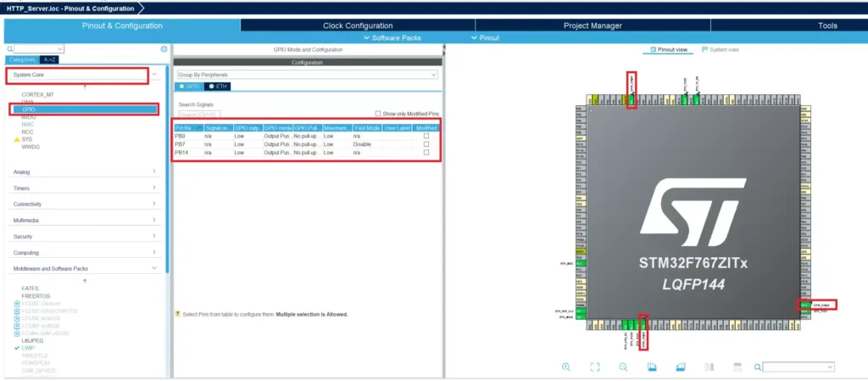Click the peripheral search magnifier icon
Screen dimensions: 868x381
point(10,49)
